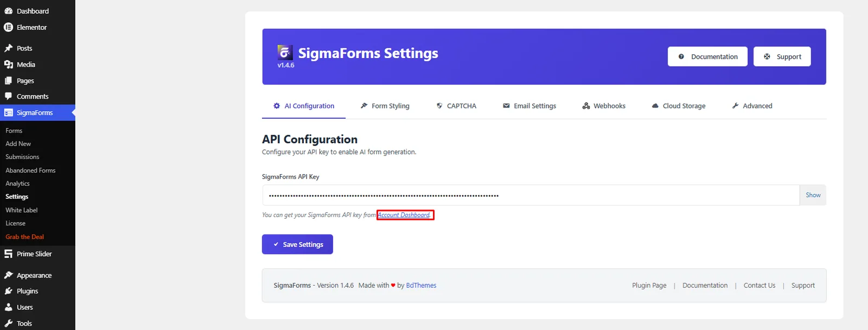Open Documentation from the header
Screen dimensions: 868x330
707,56
